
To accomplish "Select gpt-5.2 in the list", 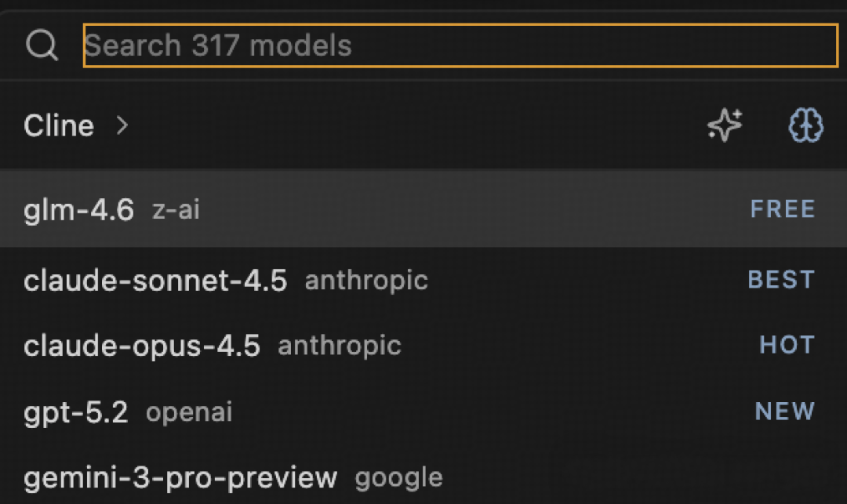I will 76,412.
